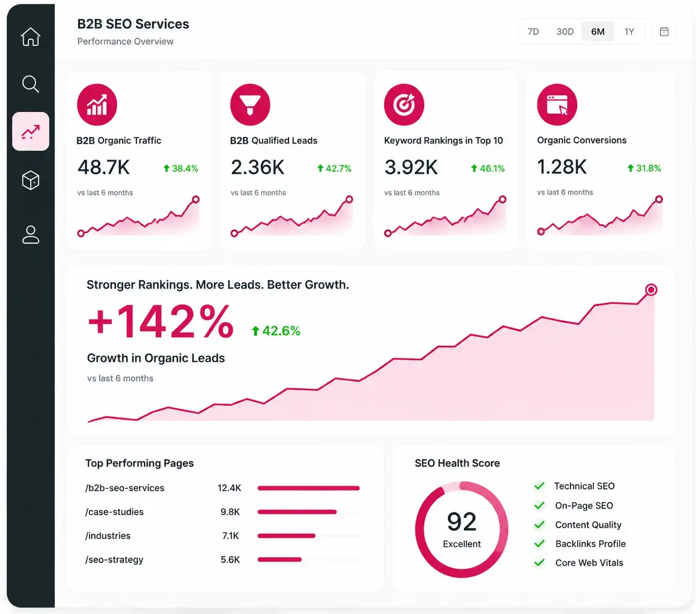Click the Keyword Rankings in Top 10 label
This screenshot has width=700, height=614.
tap(443, 141)
